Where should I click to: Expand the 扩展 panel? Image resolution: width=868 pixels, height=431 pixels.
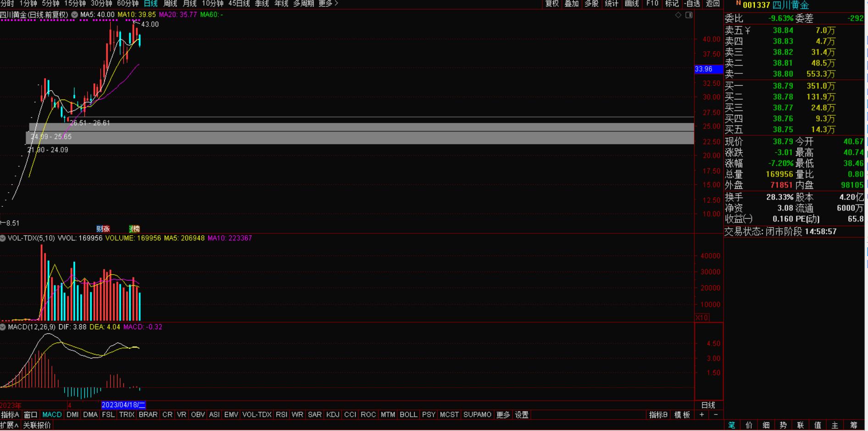(9, 425)
